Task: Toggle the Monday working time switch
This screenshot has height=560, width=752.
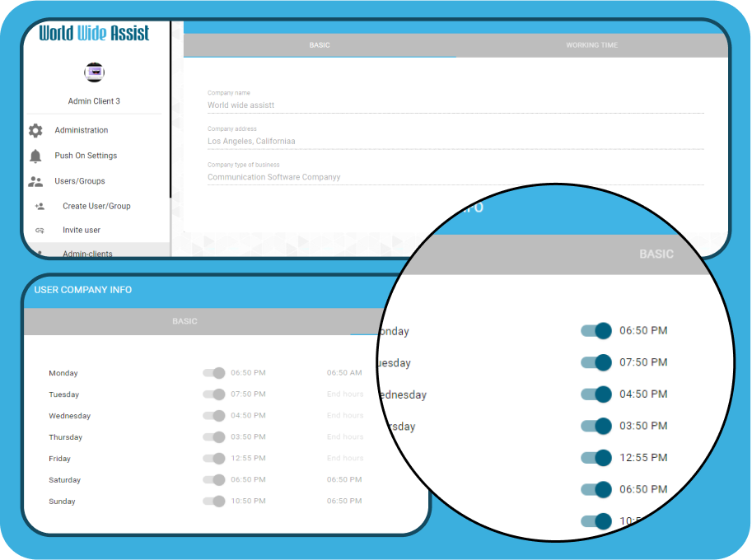Action: click(x=214, y=373)
